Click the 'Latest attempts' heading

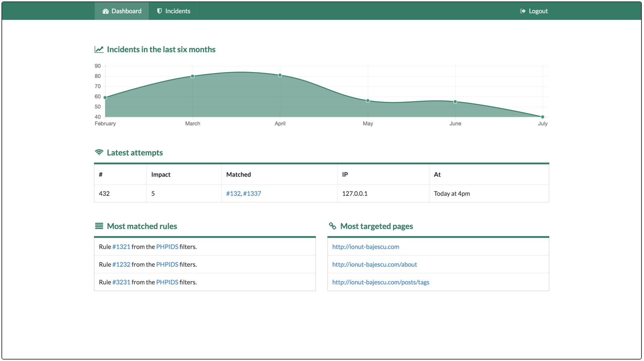(x=135, y=152)
